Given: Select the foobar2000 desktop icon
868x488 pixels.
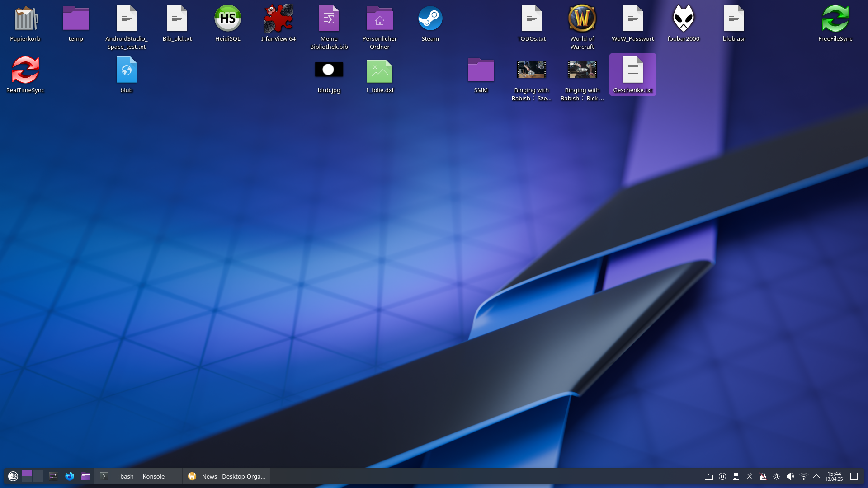Looking at the screenshot, I should (683, 19).
